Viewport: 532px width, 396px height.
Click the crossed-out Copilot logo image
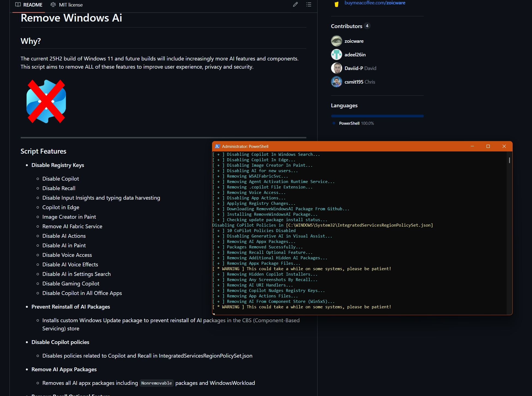[x=46, y=101]
